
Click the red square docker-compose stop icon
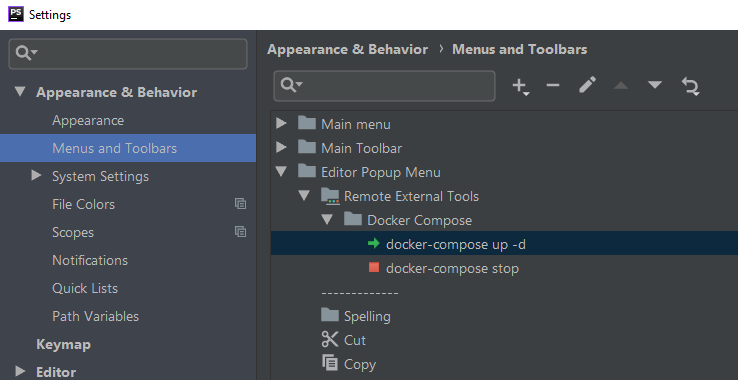(x=374, y=267)
